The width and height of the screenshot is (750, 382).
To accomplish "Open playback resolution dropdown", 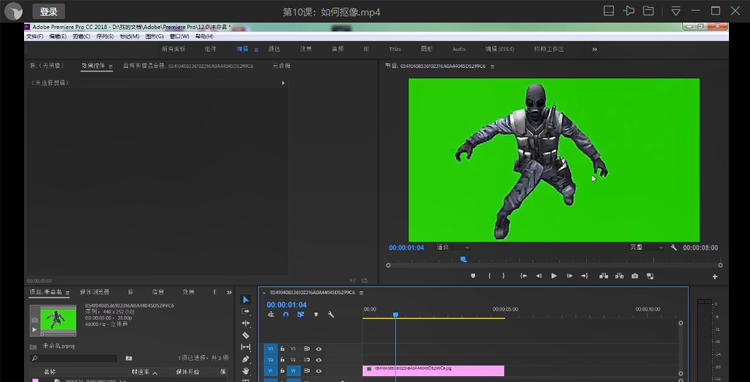I will tap(646, 248).
